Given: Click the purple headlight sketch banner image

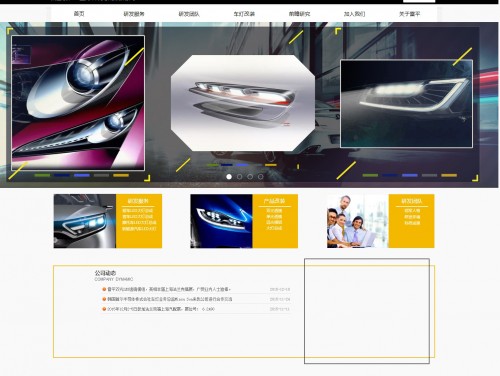Looking at the screenshot, I should tap(78, 103).
